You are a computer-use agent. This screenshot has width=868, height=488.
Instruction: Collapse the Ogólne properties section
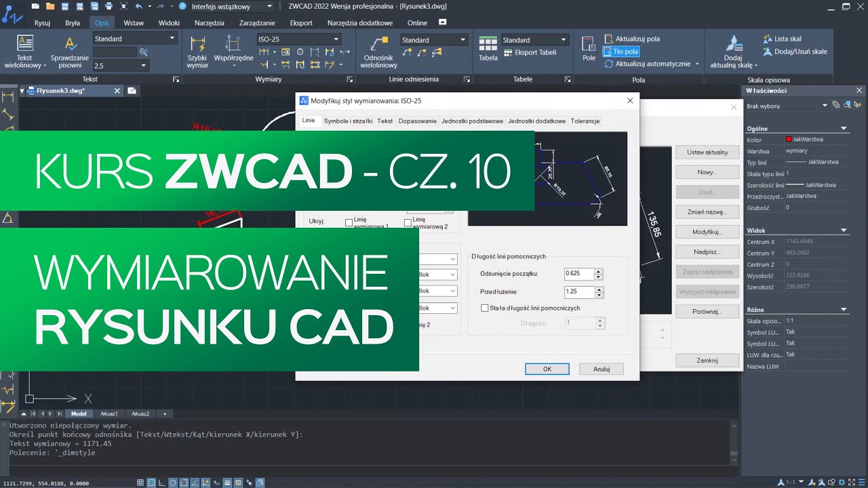pyautogui.click(x=844, y=128)
